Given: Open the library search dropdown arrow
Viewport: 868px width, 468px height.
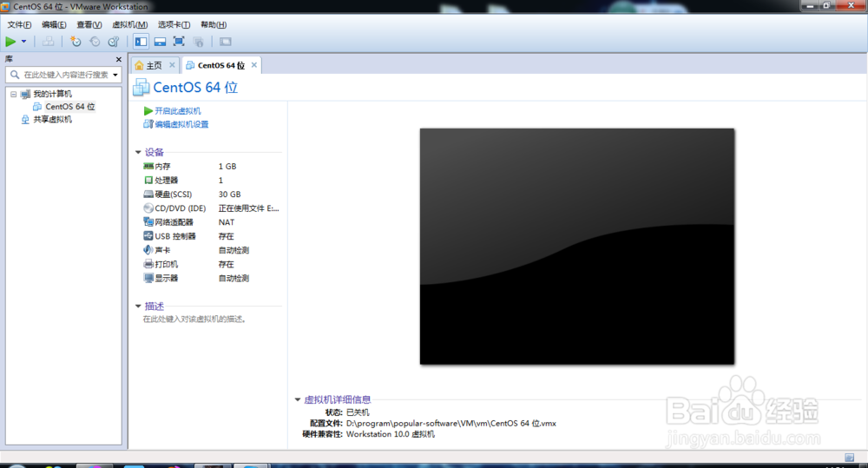Looking at the screenshot, I should coord(115,75).
